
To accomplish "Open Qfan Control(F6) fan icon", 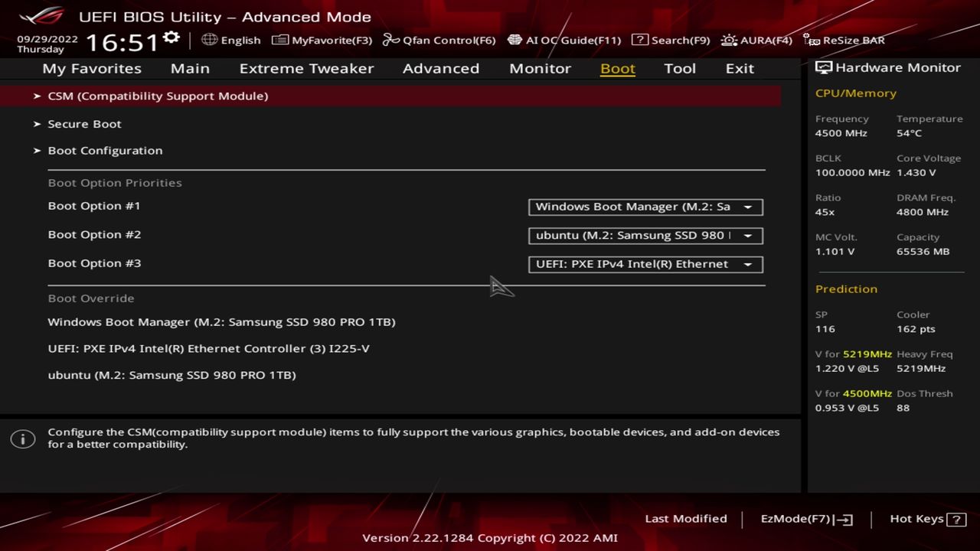I will click(391, 40).
